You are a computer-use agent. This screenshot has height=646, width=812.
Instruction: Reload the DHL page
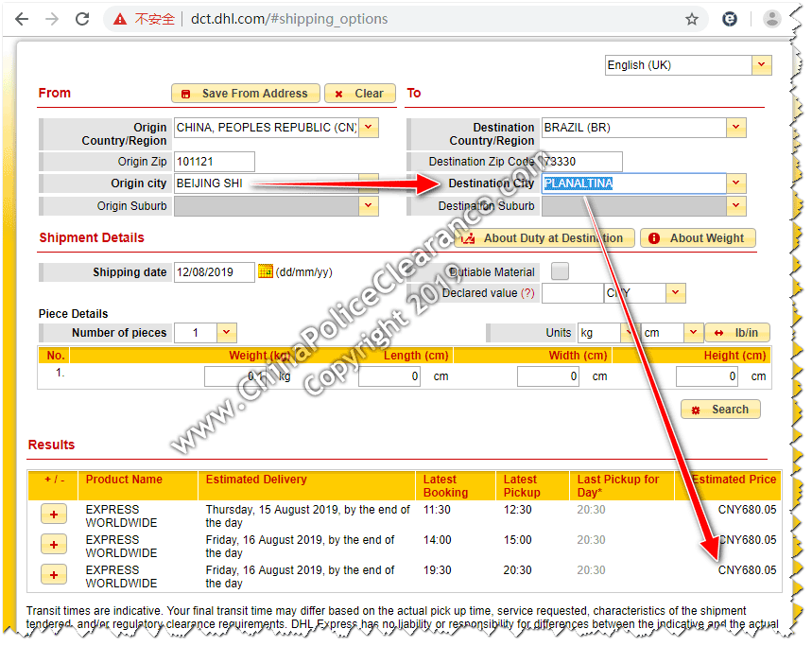[82, 20]
